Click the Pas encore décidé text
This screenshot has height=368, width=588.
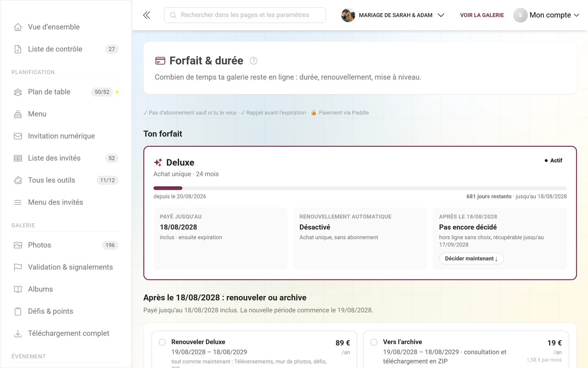(468, 227)
